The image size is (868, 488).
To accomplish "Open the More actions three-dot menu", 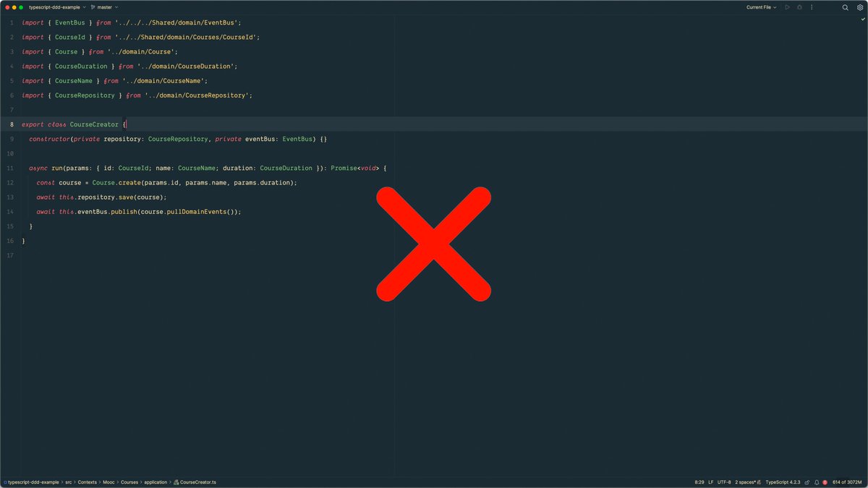I will click(x=812, y=7).
